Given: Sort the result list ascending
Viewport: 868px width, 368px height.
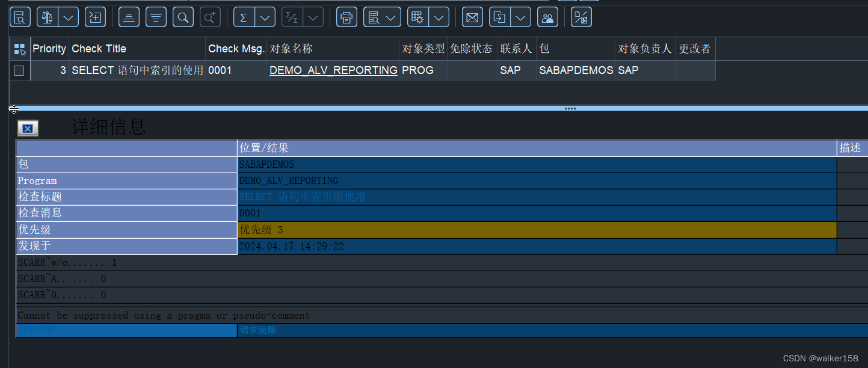Looking at the screenshot, I should pos(128,17).
